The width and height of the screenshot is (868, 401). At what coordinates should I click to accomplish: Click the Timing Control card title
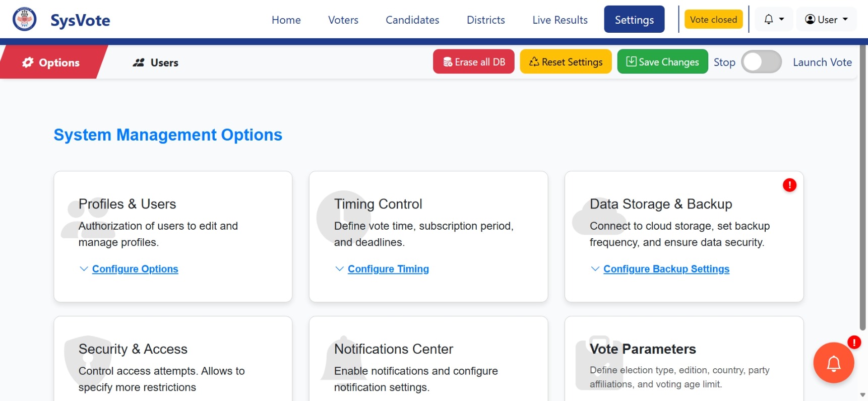(378, 204)
